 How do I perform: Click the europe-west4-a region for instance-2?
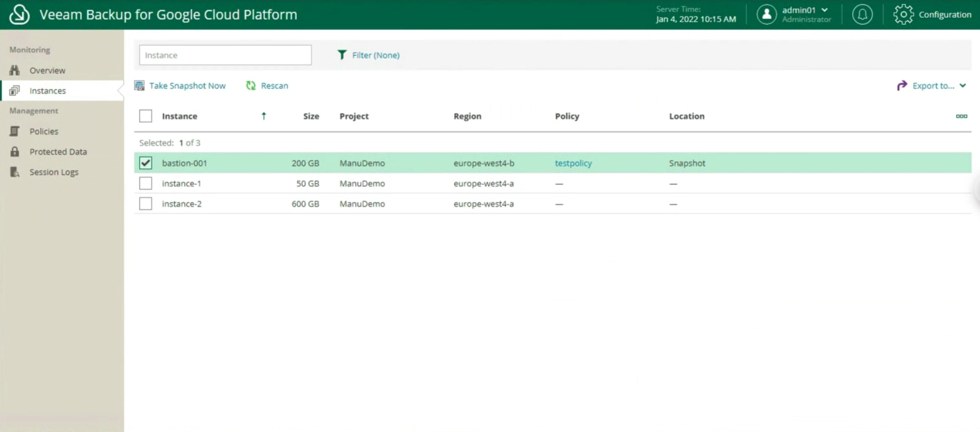(484, 204)
